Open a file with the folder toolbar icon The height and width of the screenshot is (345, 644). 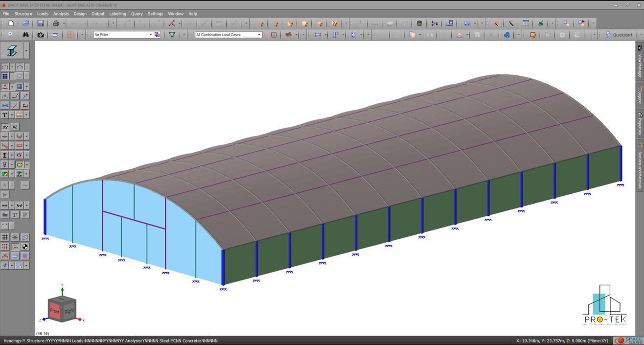click(25, 23)
